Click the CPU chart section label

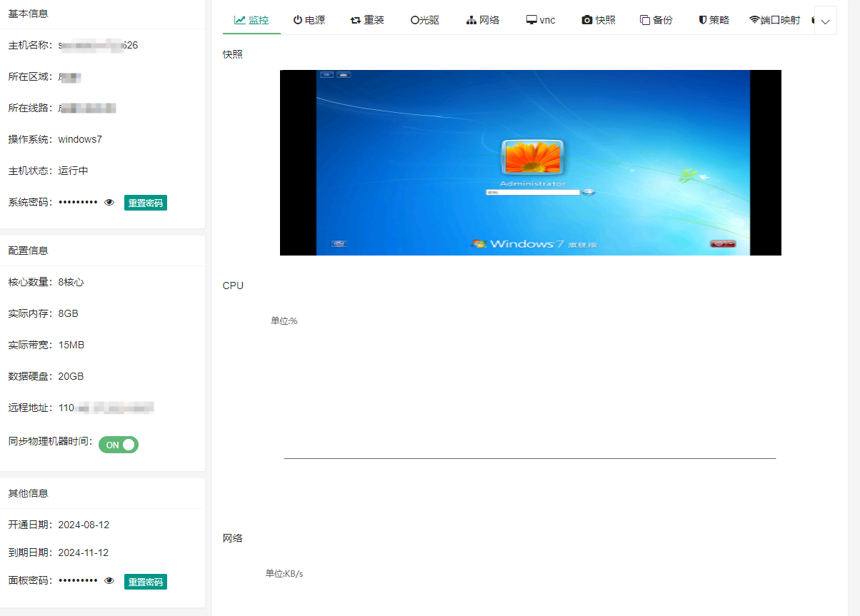(x=233, y=286)
